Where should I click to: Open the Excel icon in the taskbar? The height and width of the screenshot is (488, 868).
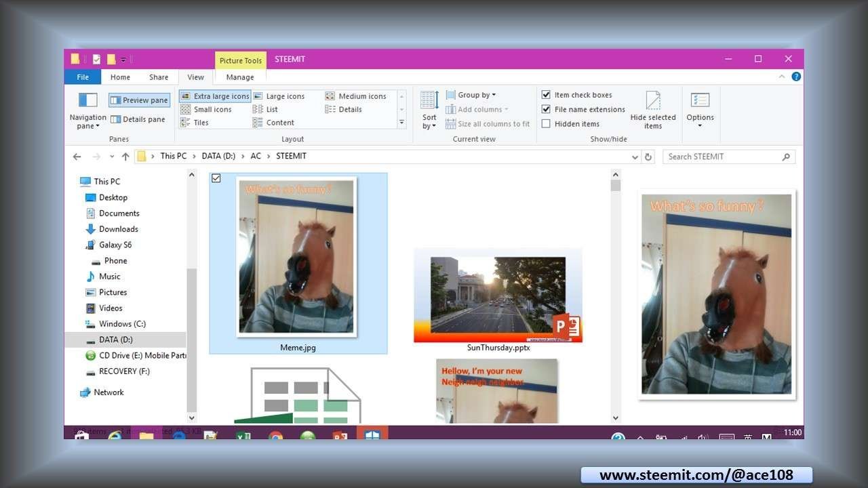243,435
